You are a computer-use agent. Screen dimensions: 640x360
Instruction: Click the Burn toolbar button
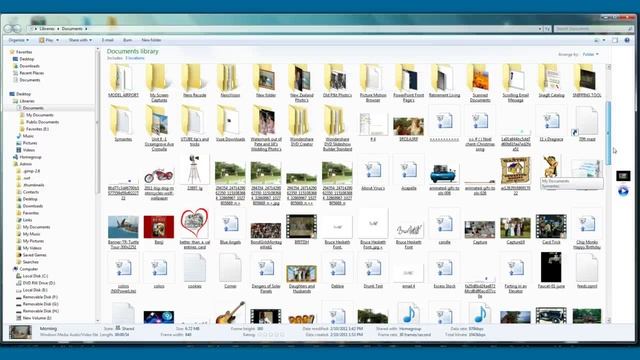127,40
